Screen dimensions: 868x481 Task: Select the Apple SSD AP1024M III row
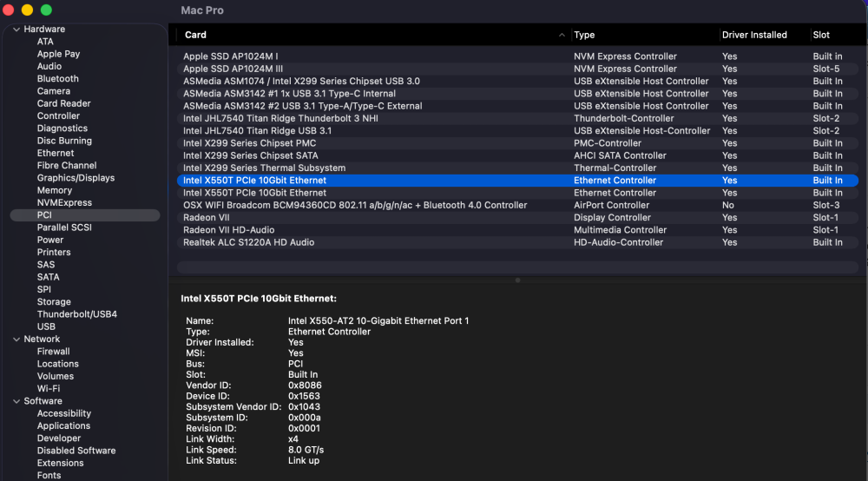517,69
